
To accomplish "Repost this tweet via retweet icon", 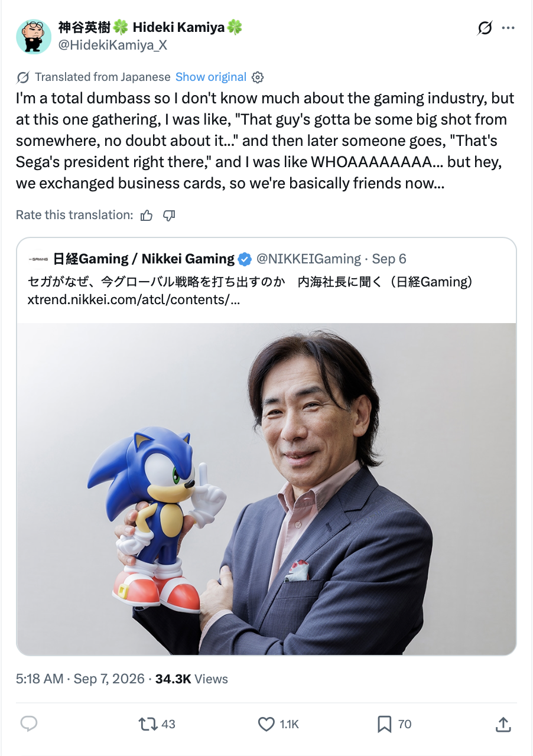I will [157, 724].
